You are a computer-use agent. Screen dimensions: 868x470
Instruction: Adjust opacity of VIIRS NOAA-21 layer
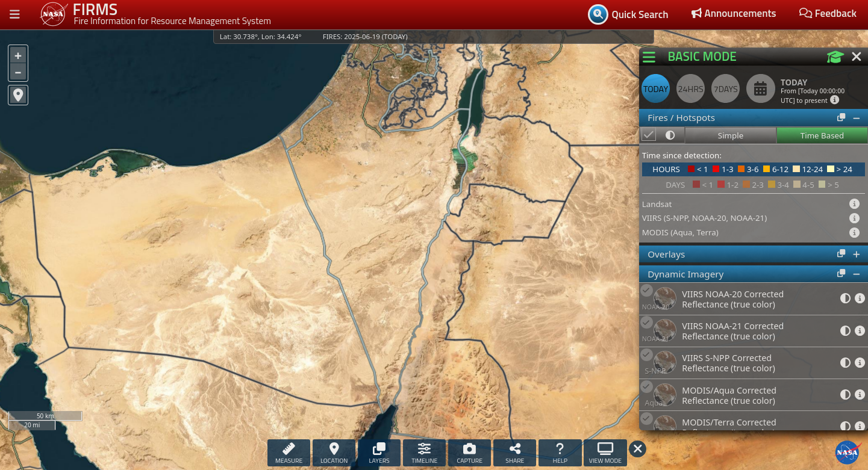click(x=845, y=330)
